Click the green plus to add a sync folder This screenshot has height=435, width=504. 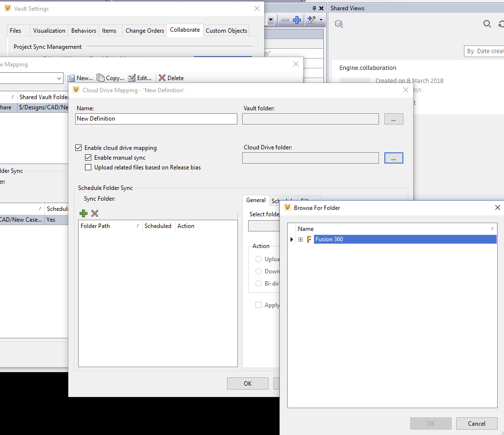[x=83, y=213]
